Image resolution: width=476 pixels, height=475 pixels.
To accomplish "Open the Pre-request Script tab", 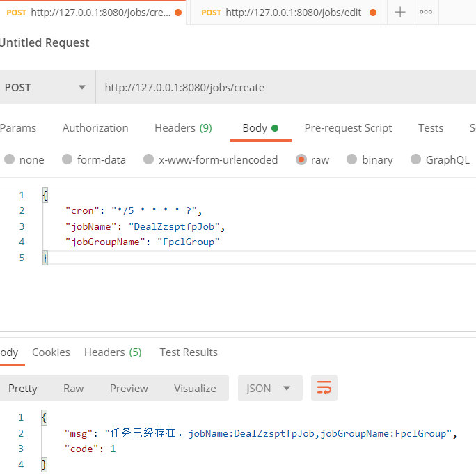I will coord(348,128).
